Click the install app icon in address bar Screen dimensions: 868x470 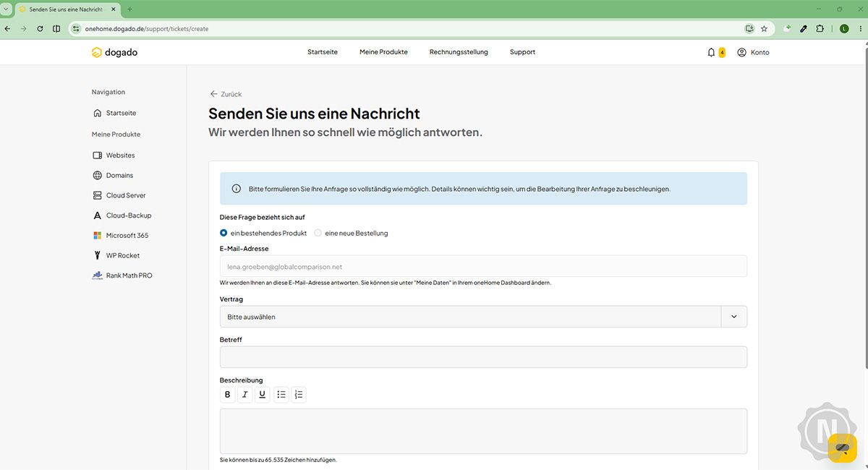tap(749, 28)
